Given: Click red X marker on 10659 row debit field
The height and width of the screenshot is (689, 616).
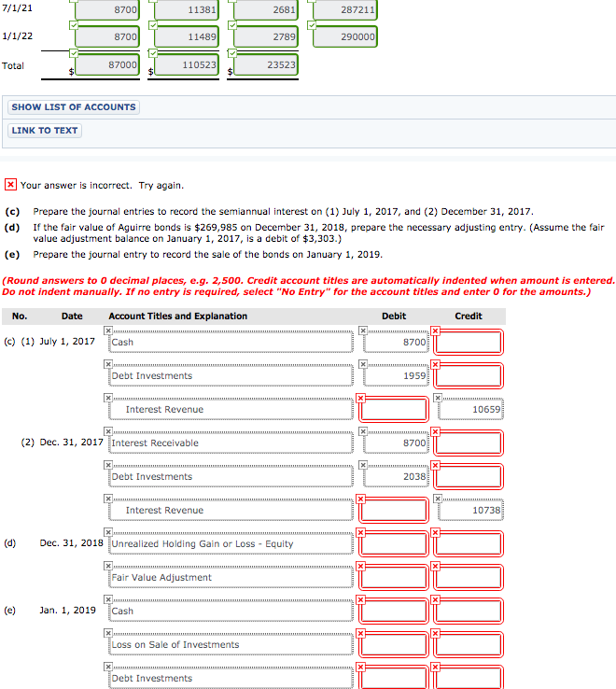Looking at the screenshot, I should (x=360, y=398).
